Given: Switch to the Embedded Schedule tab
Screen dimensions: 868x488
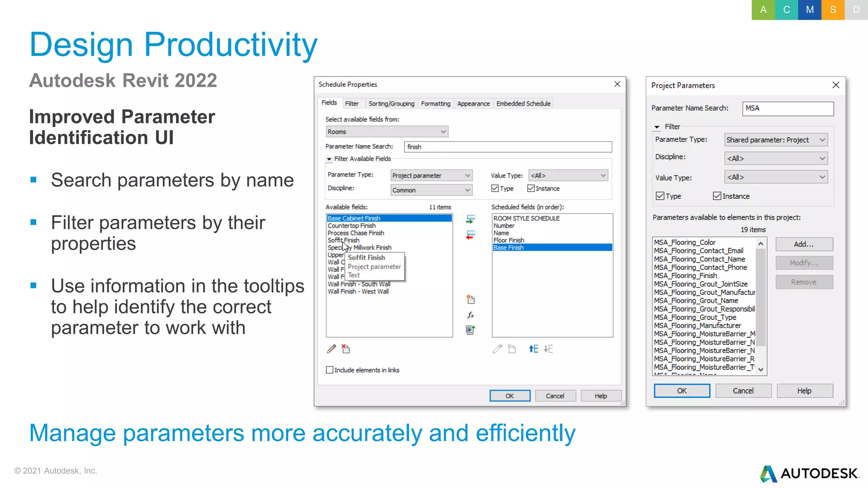Looking at the screenshot, I should tap(523, 103).
